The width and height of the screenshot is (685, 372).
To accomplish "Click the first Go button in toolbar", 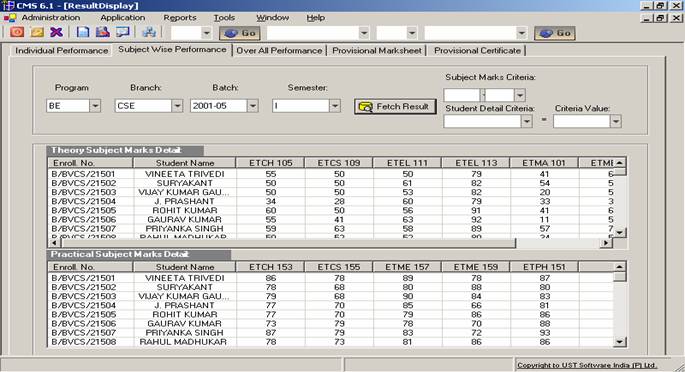I will click(240, 33).
